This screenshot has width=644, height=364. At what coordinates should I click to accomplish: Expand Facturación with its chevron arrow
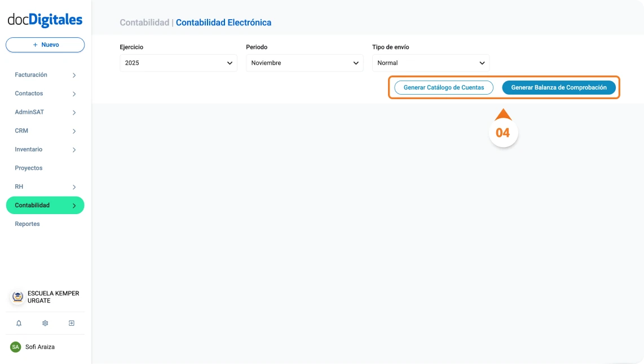(x=74, y=74)
